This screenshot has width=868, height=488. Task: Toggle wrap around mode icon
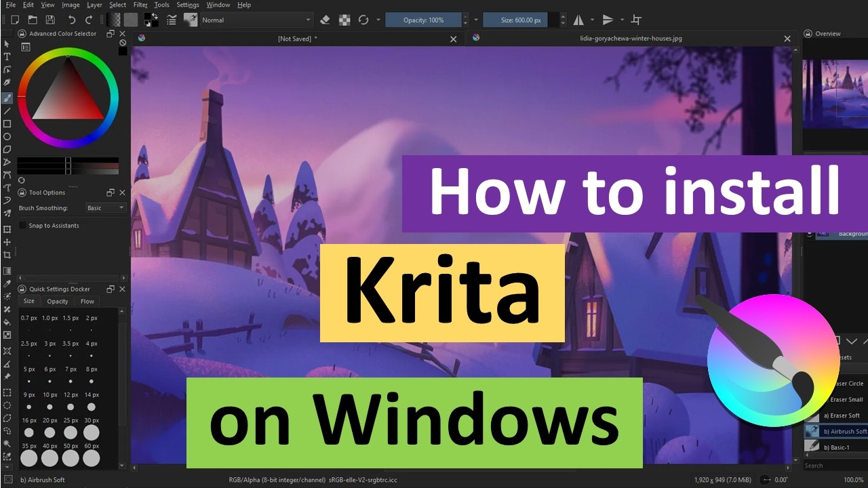(x=636, y=20)
